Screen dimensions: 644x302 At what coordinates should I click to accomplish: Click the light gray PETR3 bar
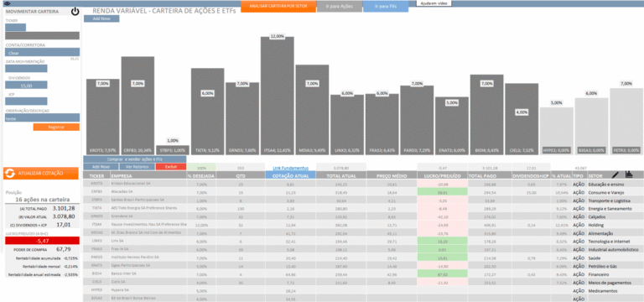coord(626,122)
